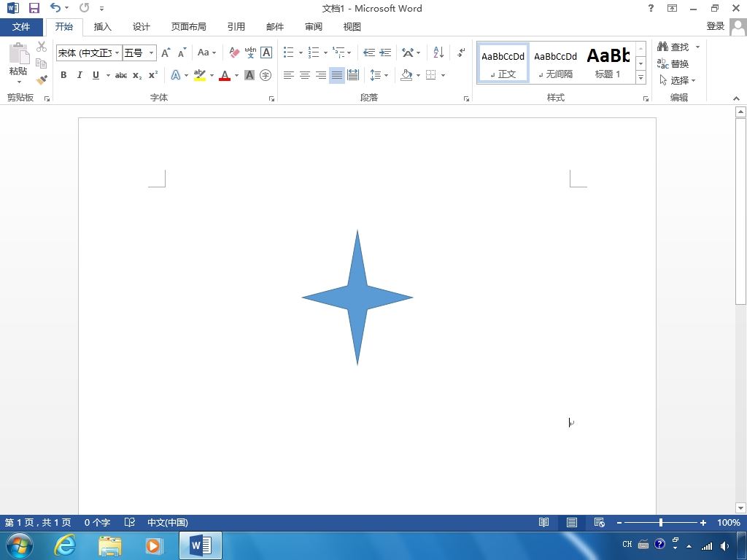The image size is (747, 560).
Task: Increase paragraph indent
Action: (385, 52)
